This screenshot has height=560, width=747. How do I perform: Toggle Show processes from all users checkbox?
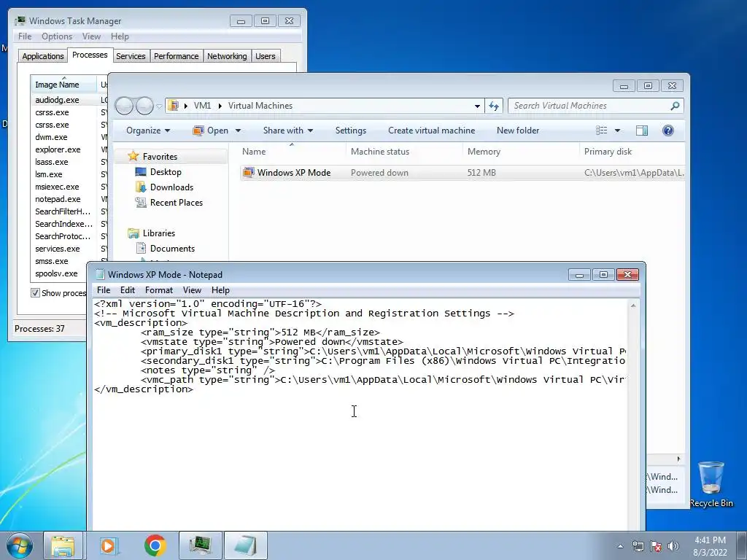coord(35,293)
